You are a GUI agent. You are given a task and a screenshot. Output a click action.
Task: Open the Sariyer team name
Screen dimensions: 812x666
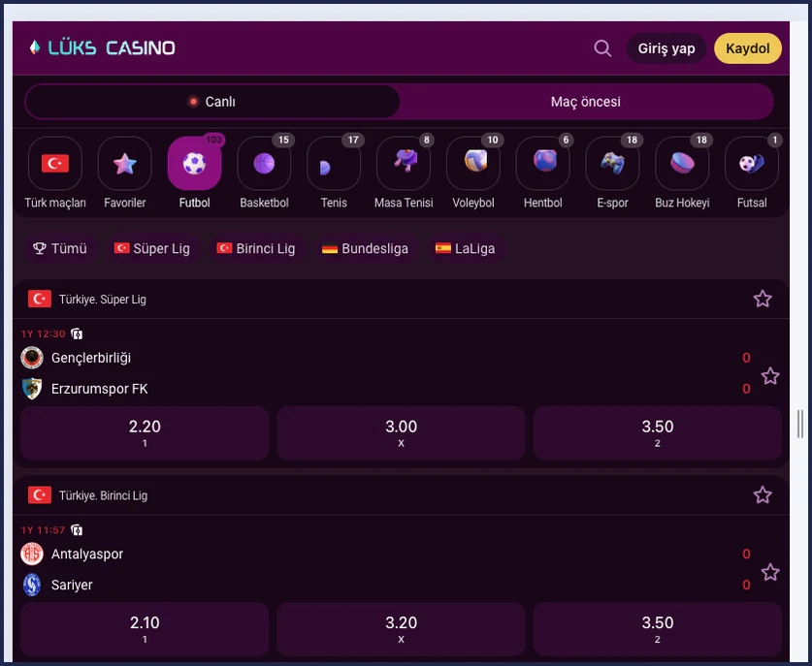[72, 585]
